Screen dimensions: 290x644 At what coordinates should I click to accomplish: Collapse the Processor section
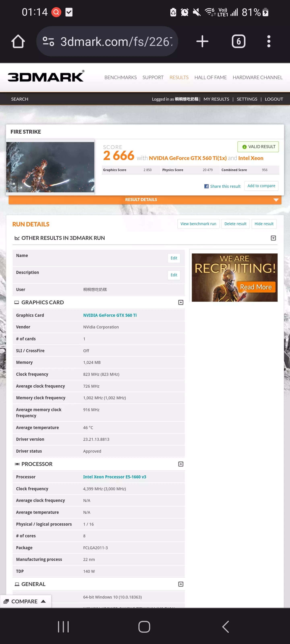pos(181,464)
